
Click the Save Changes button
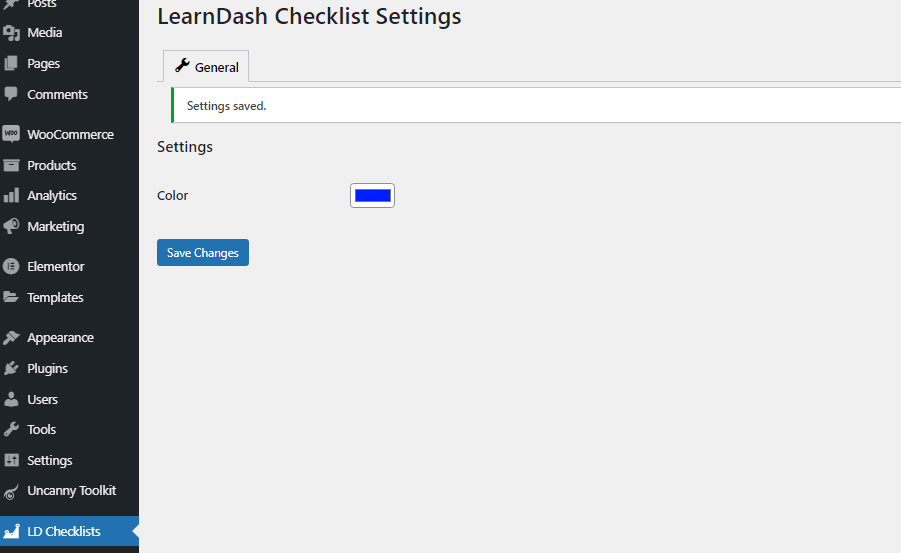(x=203, y=252)
